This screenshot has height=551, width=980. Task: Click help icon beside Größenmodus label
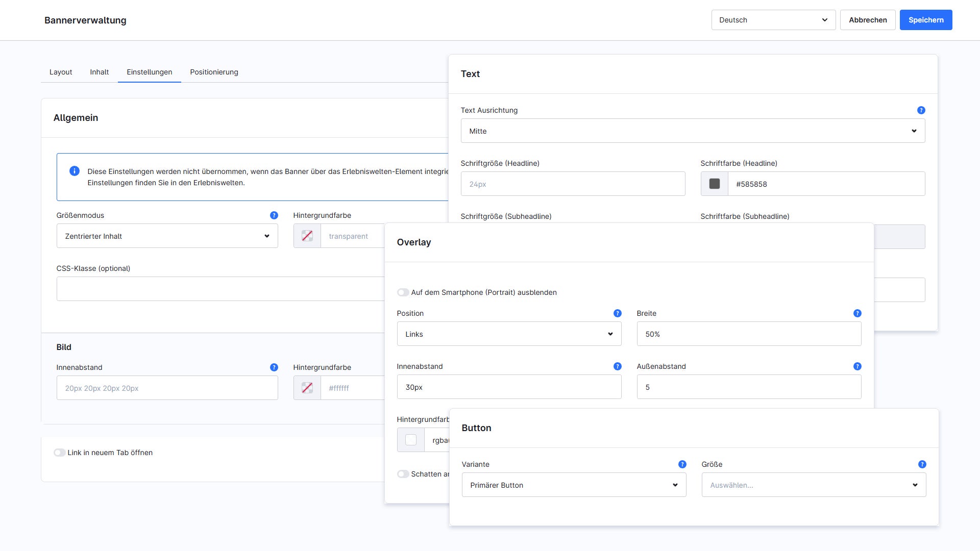point(274,215)
